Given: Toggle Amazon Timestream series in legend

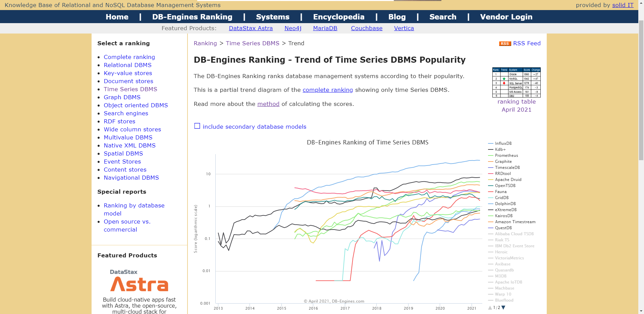Looking at the screenshot, I should click(x=512, y=222).
